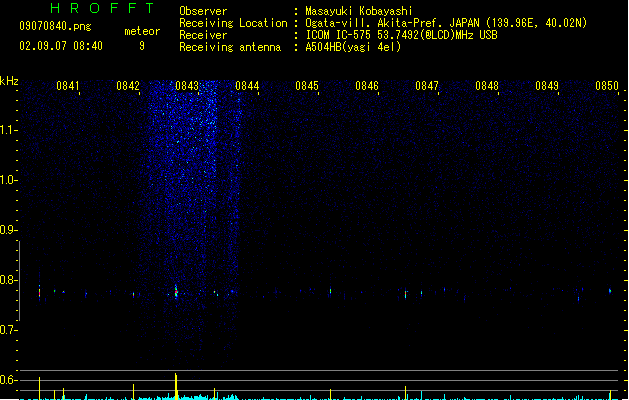Click the A504HB(yagi 4el) antenna text

353,47
